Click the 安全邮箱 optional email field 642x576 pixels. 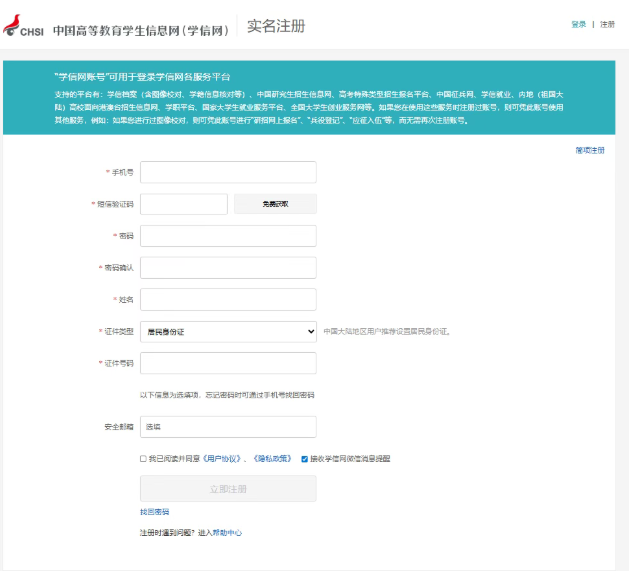point(228,427)
